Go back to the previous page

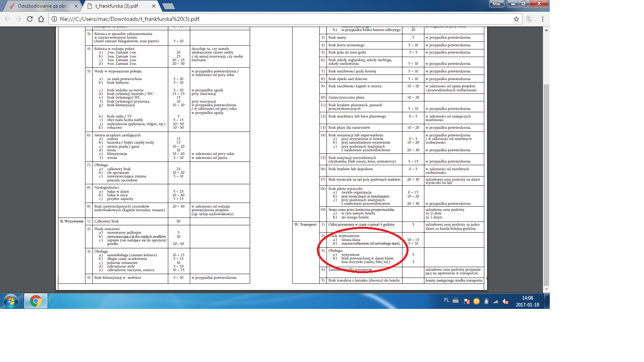[x=7, y=19]
